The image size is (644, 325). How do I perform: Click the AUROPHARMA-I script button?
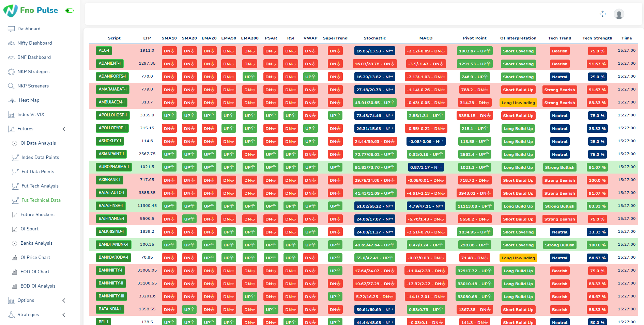pyautogui.click(x=113, y=167)
